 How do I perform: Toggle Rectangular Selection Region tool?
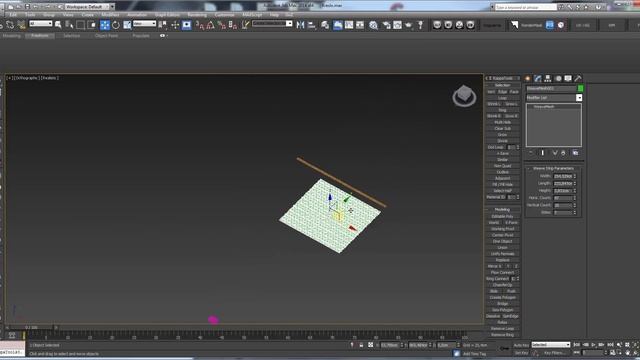(80, 25)
